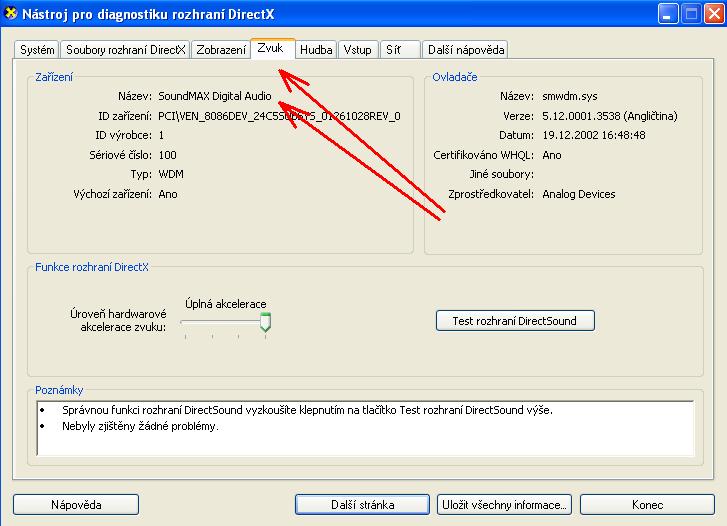Open the Soubory rozhraní DirectX tab

pyautogui.click(x=125, y=50)
